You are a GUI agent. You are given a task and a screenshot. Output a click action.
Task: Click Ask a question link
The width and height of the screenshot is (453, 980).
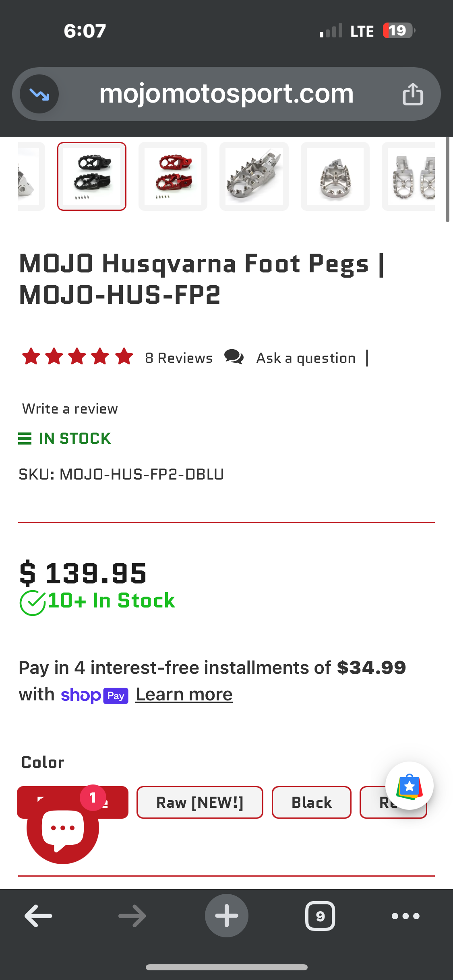point(306,358)
